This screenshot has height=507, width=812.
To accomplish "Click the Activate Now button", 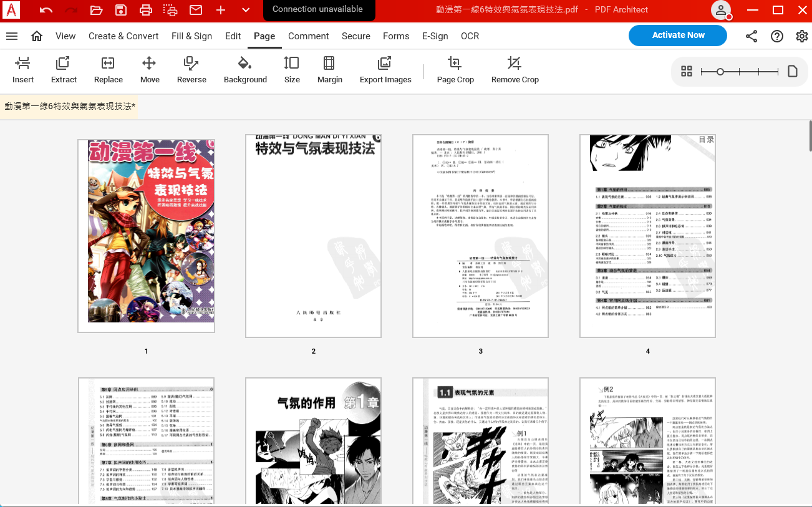I will click(678, 36).
